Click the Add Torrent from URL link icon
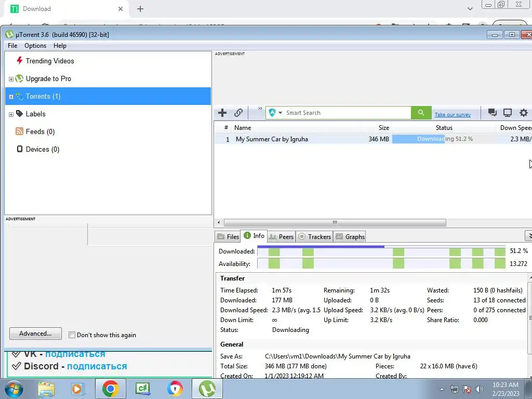Viewport: 532px width, 399px height. click(x=238, y=113)
